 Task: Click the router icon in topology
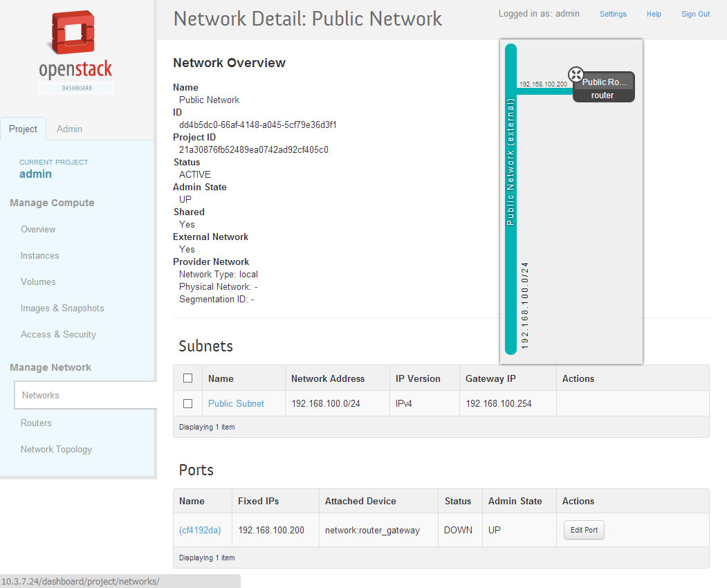tap(576, 75)
